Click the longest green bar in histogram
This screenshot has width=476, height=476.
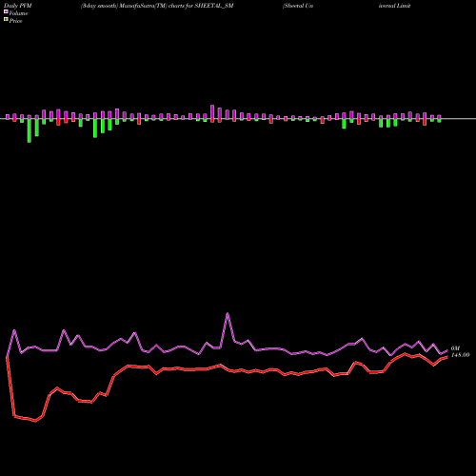click(x=30, y=130)
